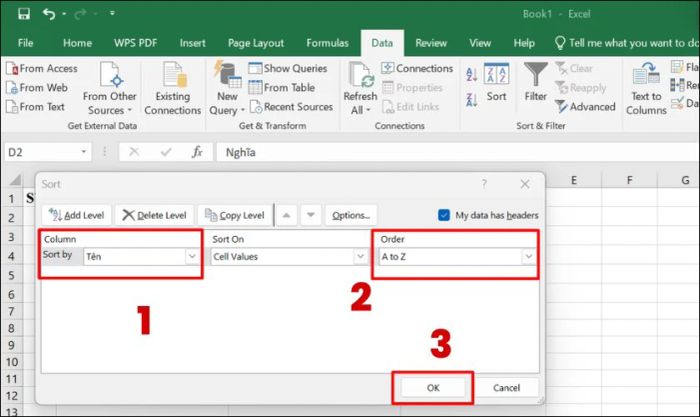The image size is (700, 417).
Task: Click the formula bar containing Nghĩa
Action: tap(457, 152)
